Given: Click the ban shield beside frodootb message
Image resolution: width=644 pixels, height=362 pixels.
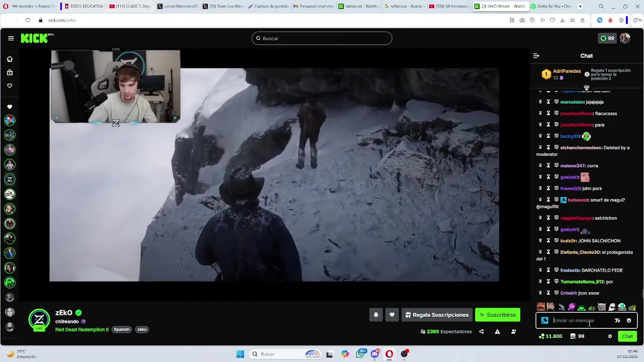Looking at the screenshot, I should (556, 270).
